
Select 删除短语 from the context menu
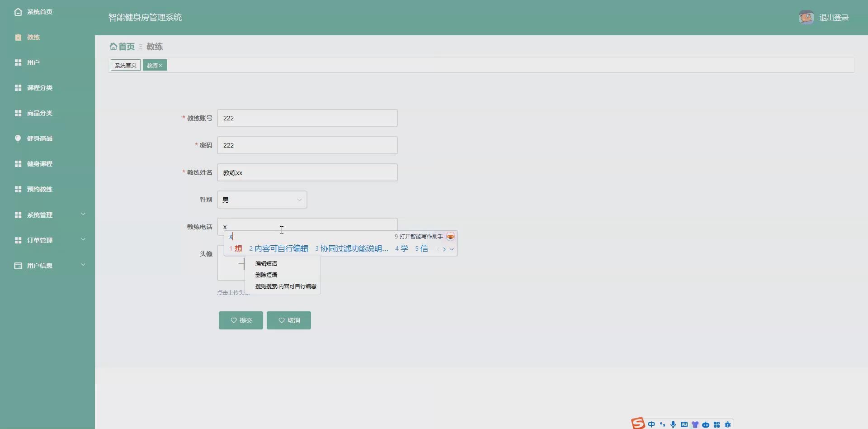[266, 275]
